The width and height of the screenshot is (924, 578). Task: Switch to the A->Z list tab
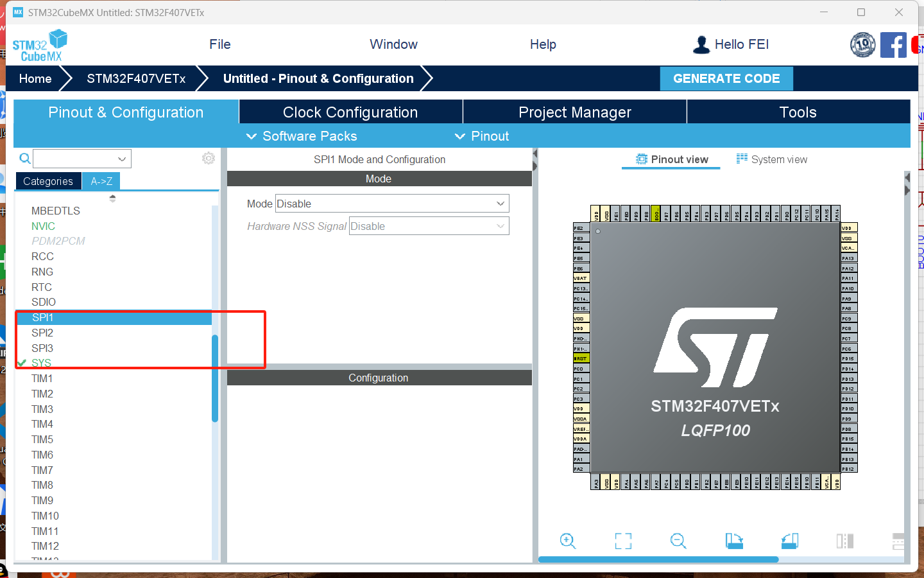(101, 181)
